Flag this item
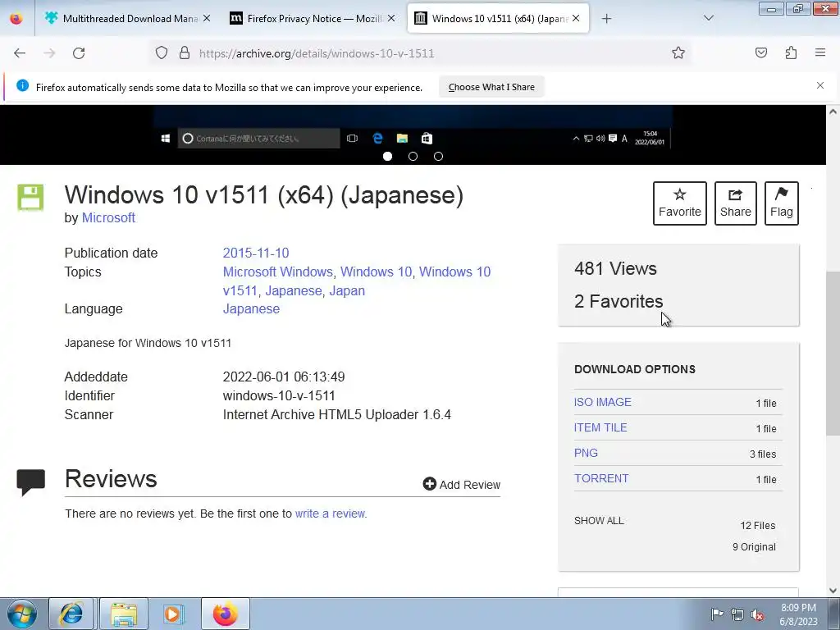 782,203
